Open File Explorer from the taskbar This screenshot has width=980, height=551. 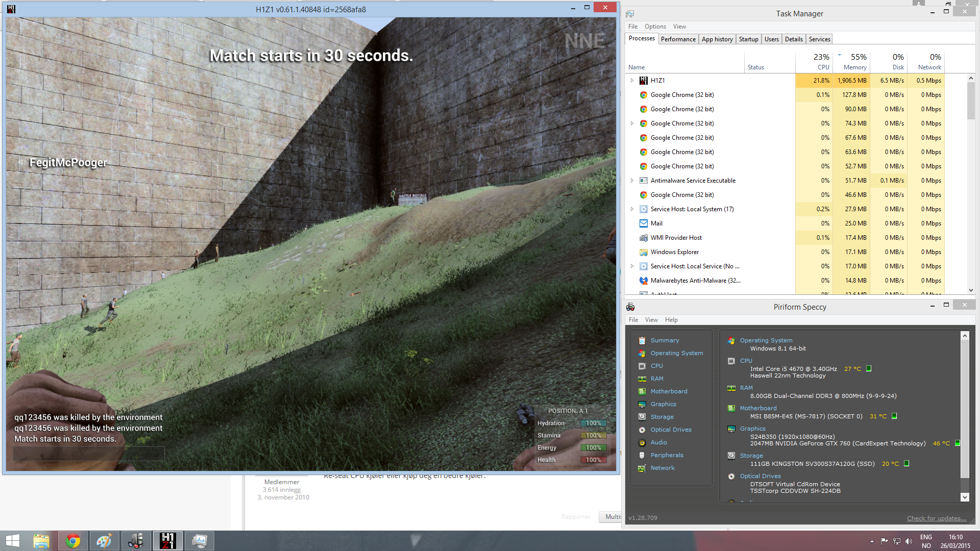pyautogui.click(x=41, y=541)
